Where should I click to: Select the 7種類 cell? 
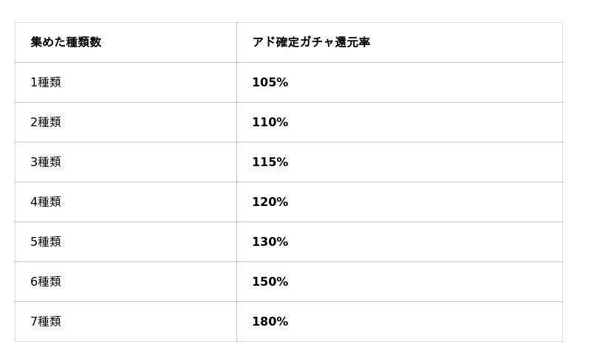tap(46, 322)
